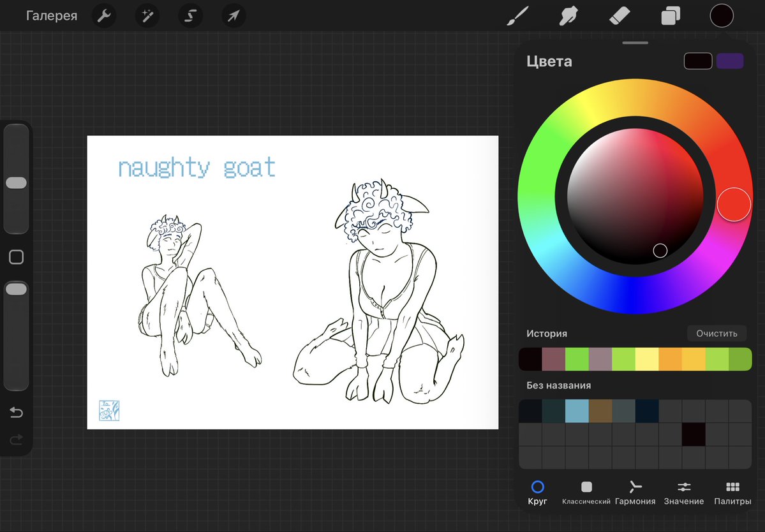
Task: Pick the first dark history swatch
Action: (530, 359)
